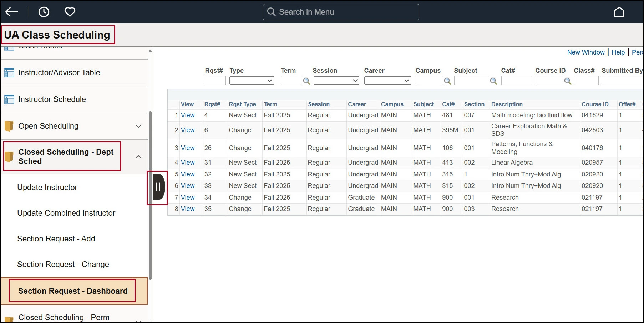
Task: Click the Instructor/Advisor Table page icon
Action: [9, 73]
